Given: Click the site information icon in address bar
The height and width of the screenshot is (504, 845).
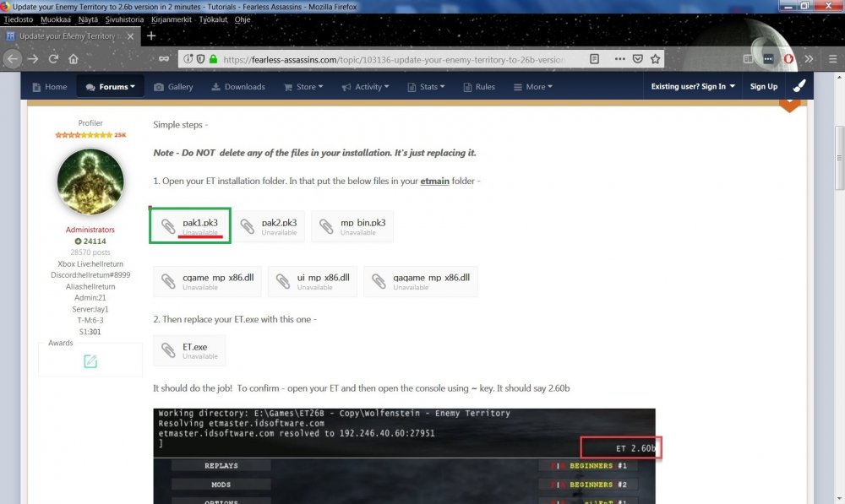Looking at the screenshot, I should (188, 59).
